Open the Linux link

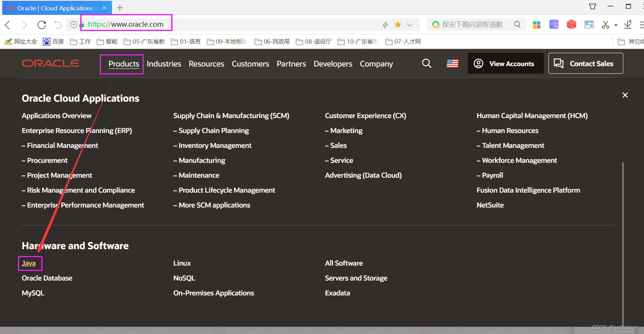[182, 263]
